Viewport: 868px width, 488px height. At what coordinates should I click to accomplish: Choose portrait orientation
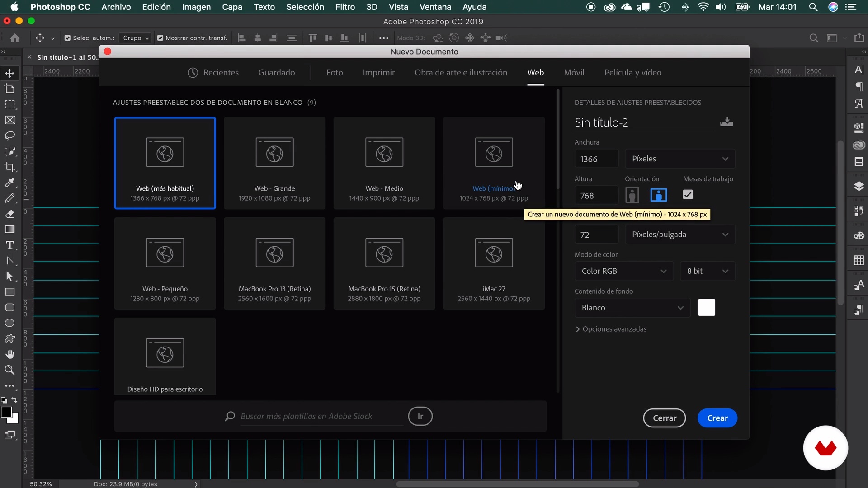(x=632, y=195)
